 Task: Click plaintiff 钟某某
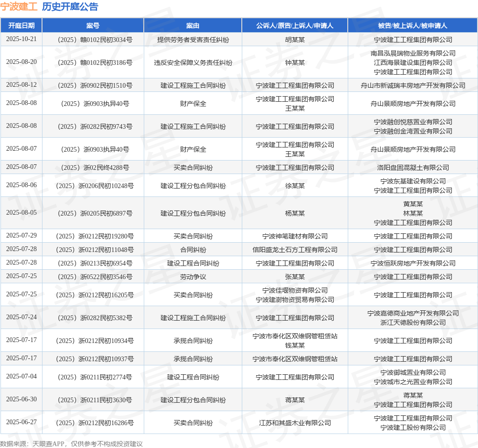(x=295, y=63)
